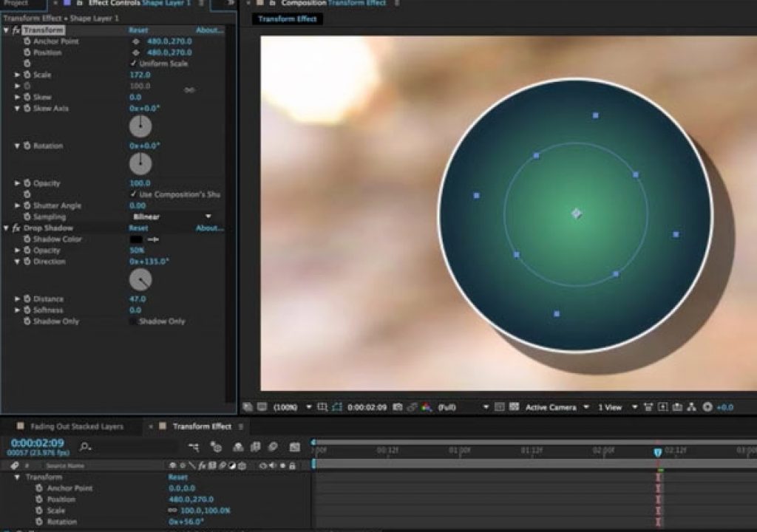Image resolution: width=757 pixels, height=532 pixels.
Task: Click Reset beside Transform in timeline
Action: [177, 477]
